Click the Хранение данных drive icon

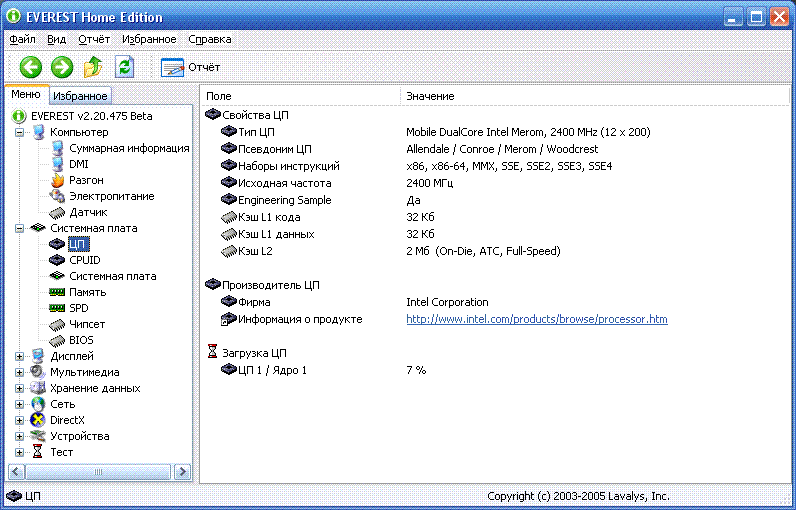coord(38,388)
